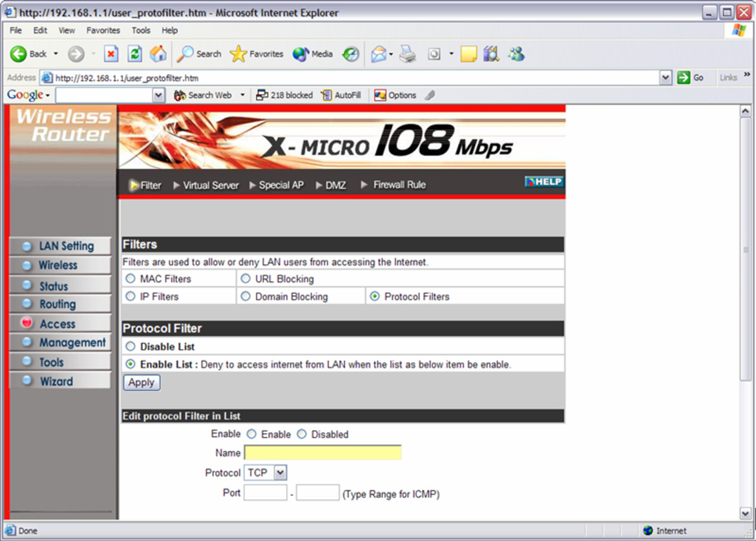
Task: Open the Help menu
Action: [x=170, y=30]
